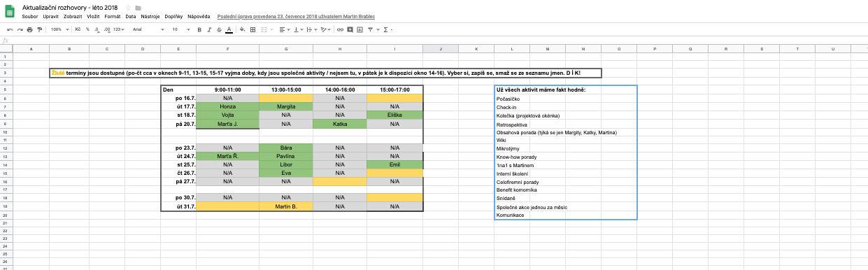The width and height of the screenshot is (868, 270).
Task: Click the insert chart icon
Action: pos(360,29)
